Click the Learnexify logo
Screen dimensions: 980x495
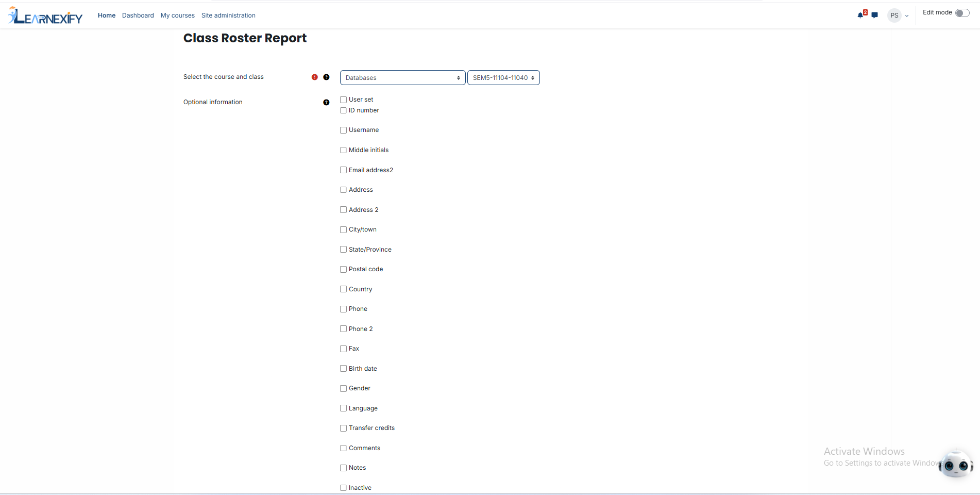45,15
